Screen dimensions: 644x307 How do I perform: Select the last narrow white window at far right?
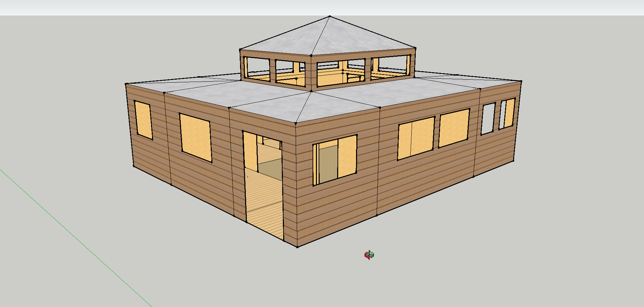click(507, 114)
